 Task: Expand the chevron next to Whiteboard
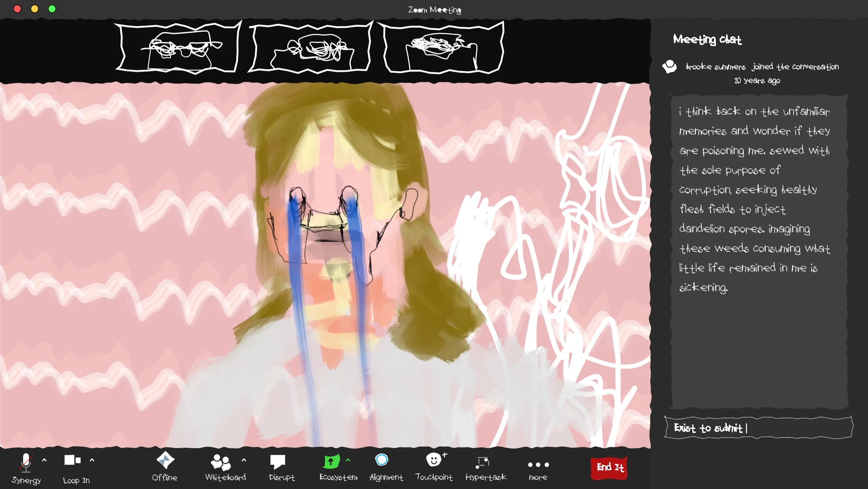pos(244,460)
